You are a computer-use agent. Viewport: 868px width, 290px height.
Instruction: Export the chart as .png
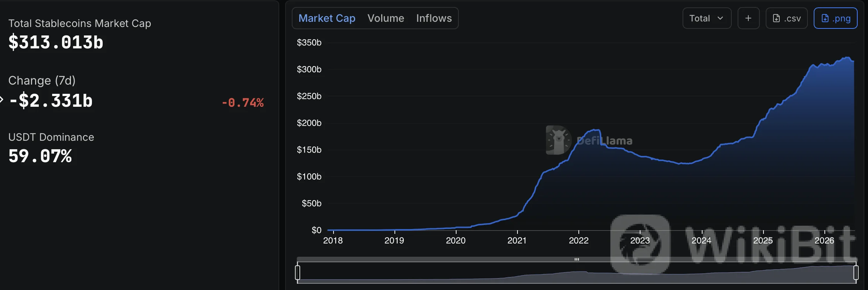coord(835,18)
